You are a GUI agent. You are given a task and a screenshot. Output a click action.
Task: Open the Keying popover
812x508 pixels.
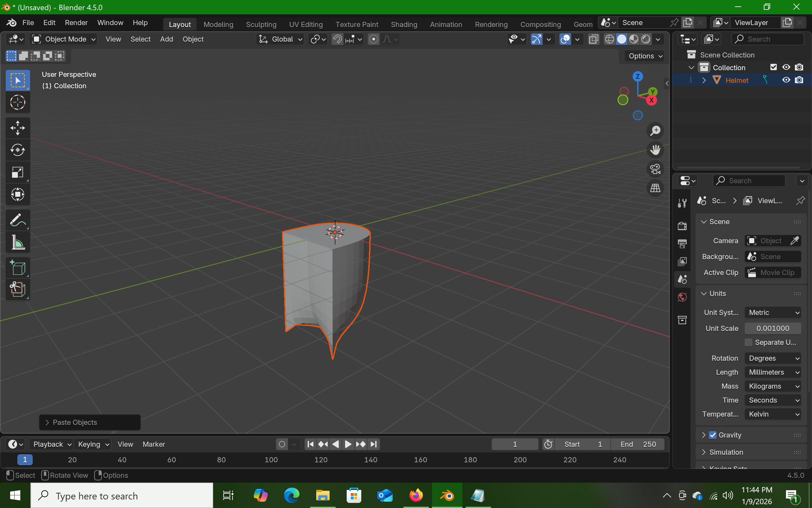(x=93, y=444)
